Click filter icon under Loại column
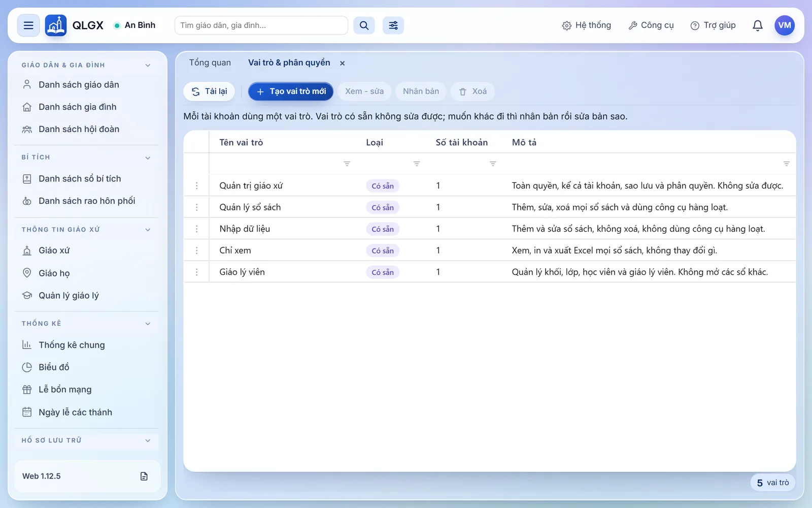Image resolution: width=812 pixels, height=508 pixels. [x=417, y=164]
